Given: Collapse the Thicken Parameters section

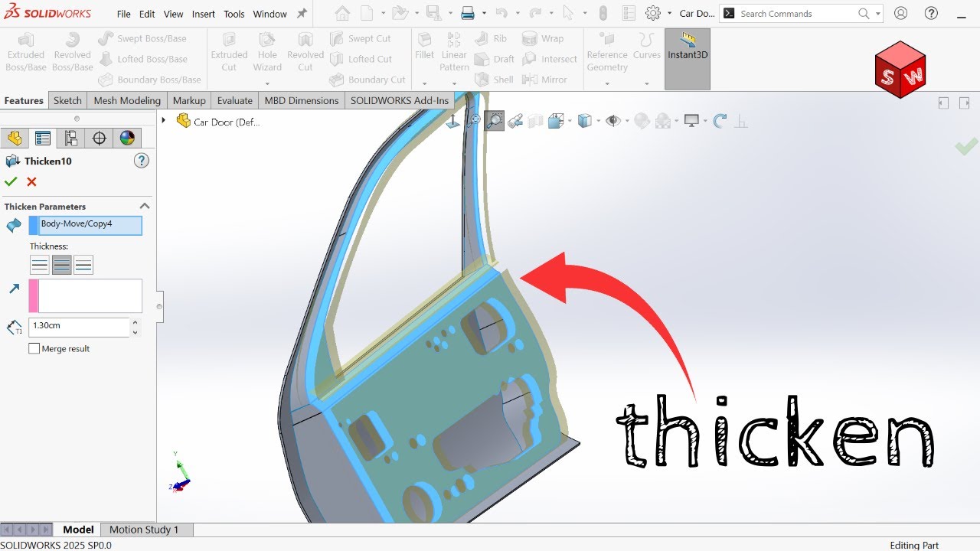Looking at the screenshot, I should pos(144,206).
